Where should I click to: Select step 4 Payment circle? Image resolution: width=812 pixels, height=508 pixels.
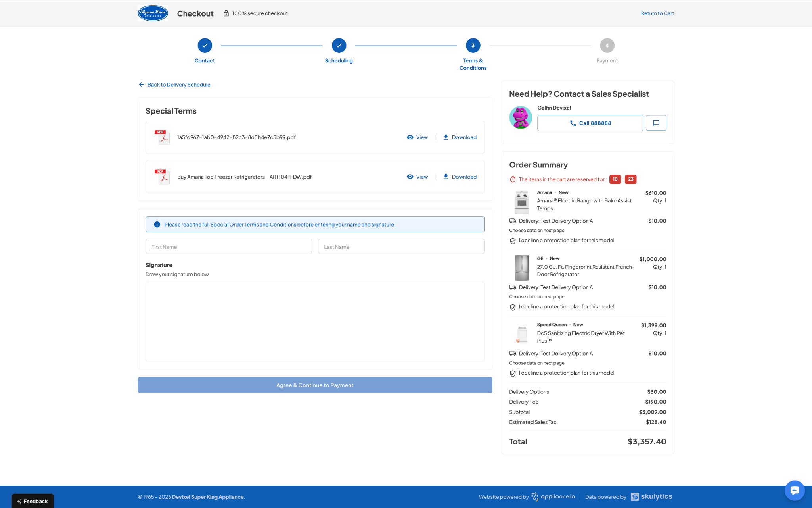click(x=607, y=46)
